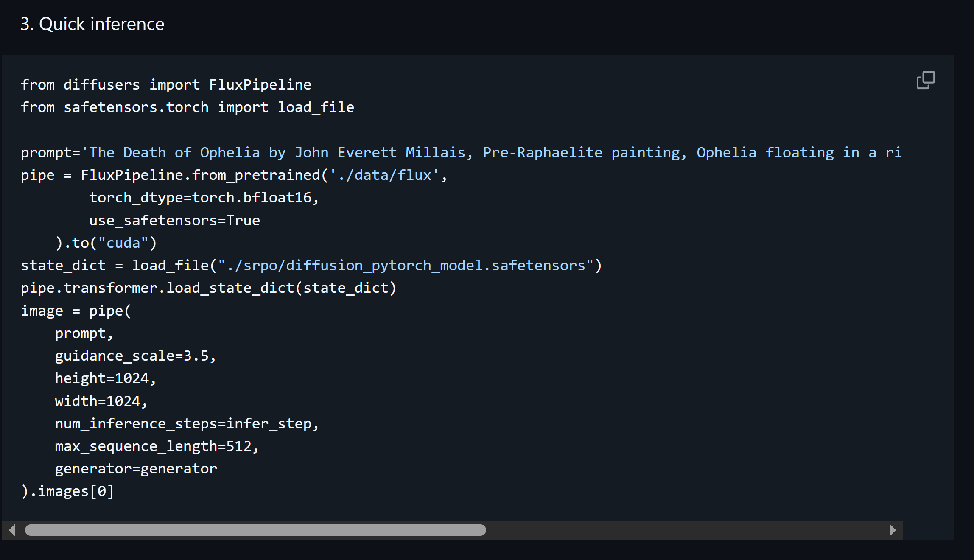The height and width of the screenshot is (560, 974).
Task: Click 'generator=generator' line
Action: coord(136,469)
